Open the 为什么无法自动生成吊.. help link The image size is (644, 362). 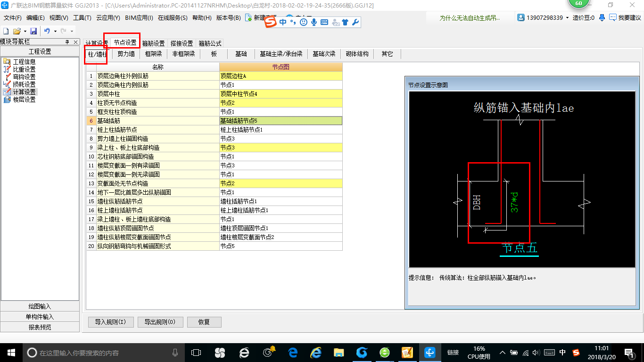470,18
